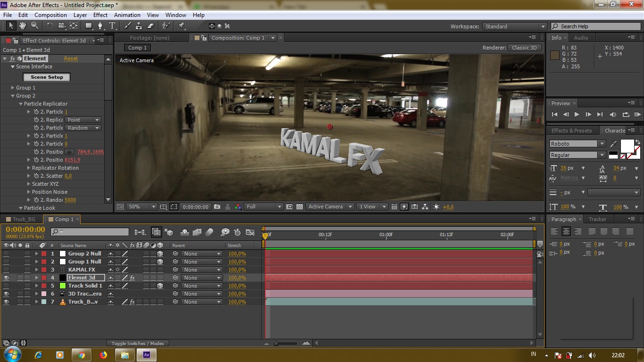
Task: Toggle stopwatch for 2. Random value 5000
Action: [36, 200]
